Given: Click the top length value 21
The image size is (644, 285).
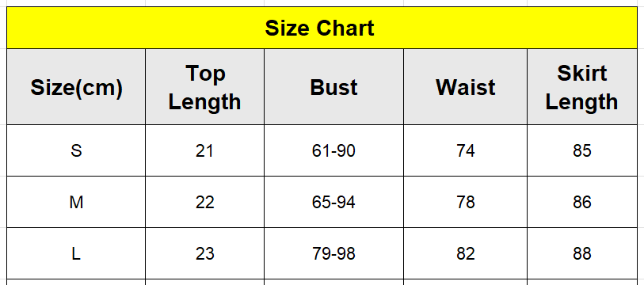Looking at the screenshot, I should 204,150.
